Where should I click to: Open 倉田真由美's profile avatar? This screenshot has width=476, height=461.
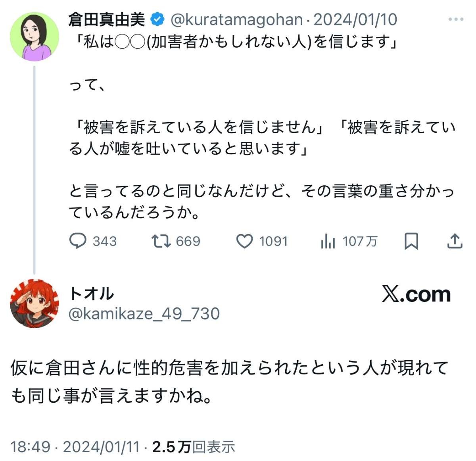[x=35, y=36]
